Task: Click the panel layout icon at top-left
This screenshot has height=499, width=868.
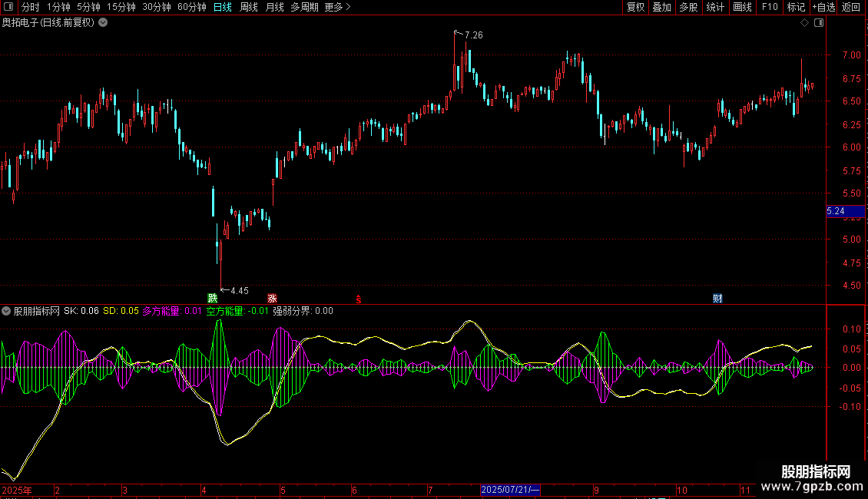Action: pyautogui.click(x=8, y=7)
